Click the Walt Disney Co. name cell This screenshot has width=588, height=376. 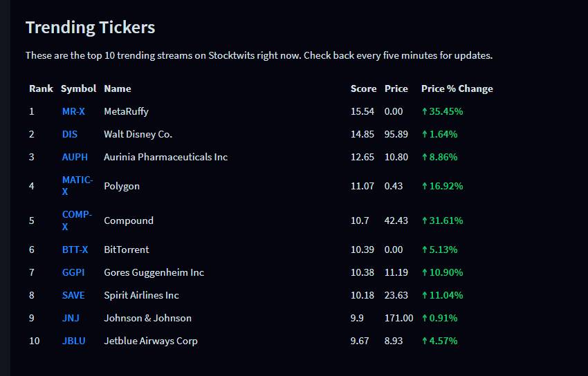138,134
